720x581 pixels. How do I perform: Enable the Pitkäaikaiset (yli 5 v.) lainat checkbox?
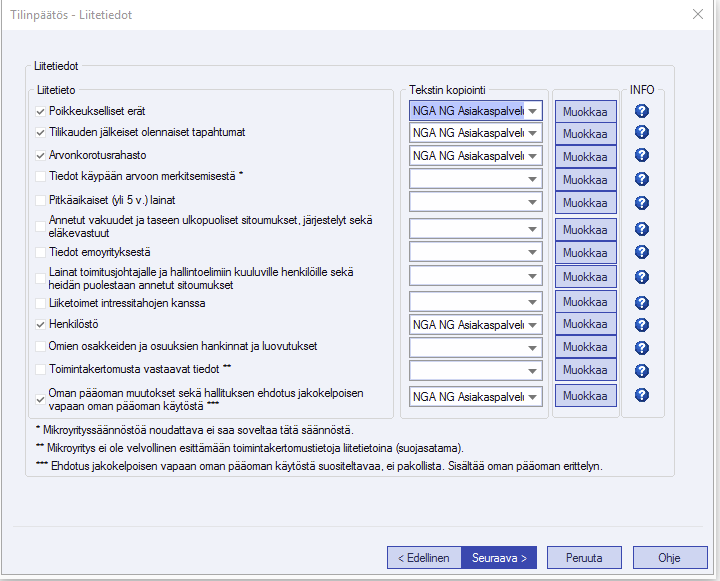[x=40, y=200]
